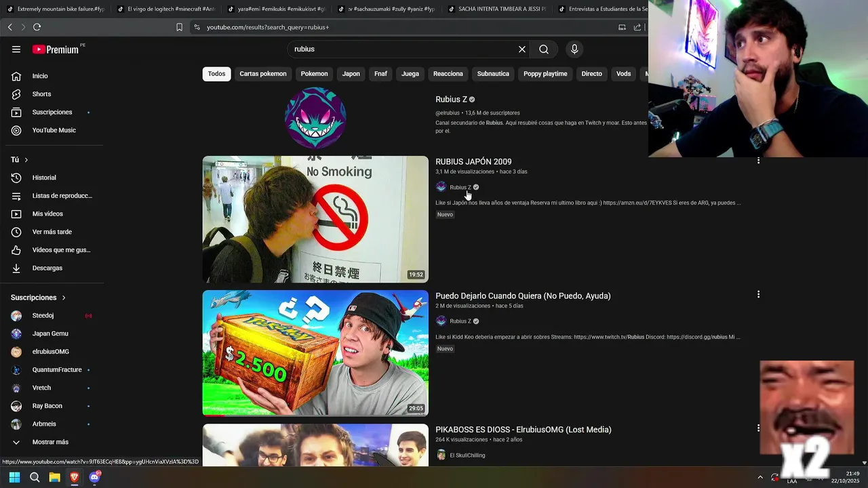This screenshot has height=488, width=868.
Task: Go back with the browser back arrow
Action: point(9,27)
